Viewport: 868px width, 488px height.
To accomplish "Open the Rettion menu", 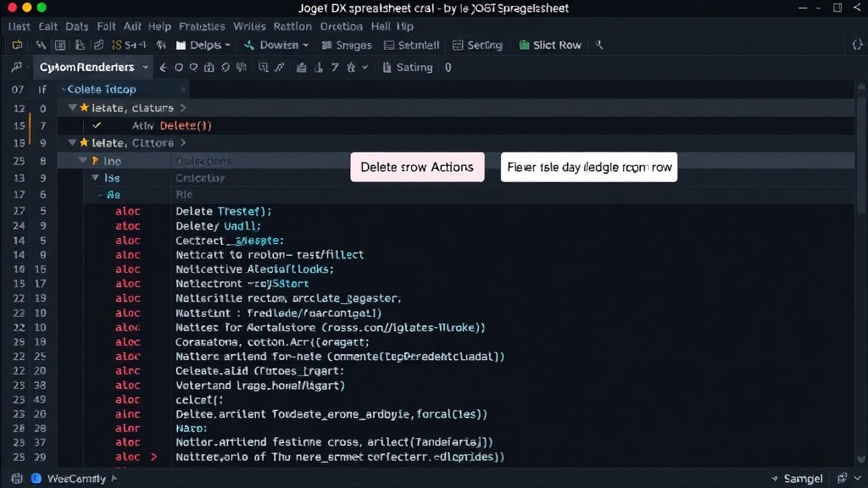I will click(292, 26).
